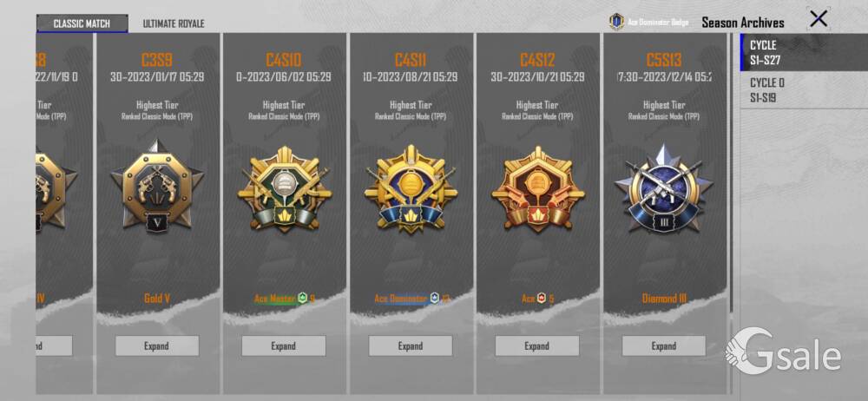Click the Ace Master badge in C4S10
The height and width of the screenshot is (401, 868).
(x=284, y=188)
